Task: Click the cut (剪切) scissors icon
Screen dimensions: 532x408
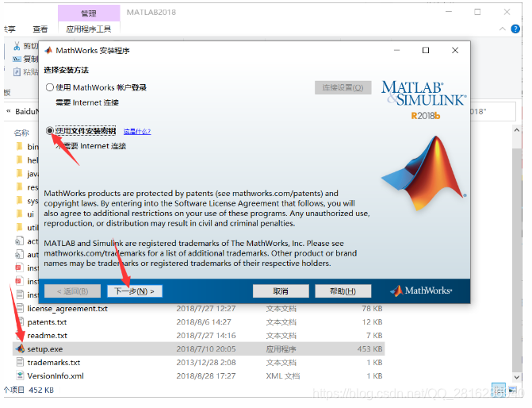Action: pos(17,46)
